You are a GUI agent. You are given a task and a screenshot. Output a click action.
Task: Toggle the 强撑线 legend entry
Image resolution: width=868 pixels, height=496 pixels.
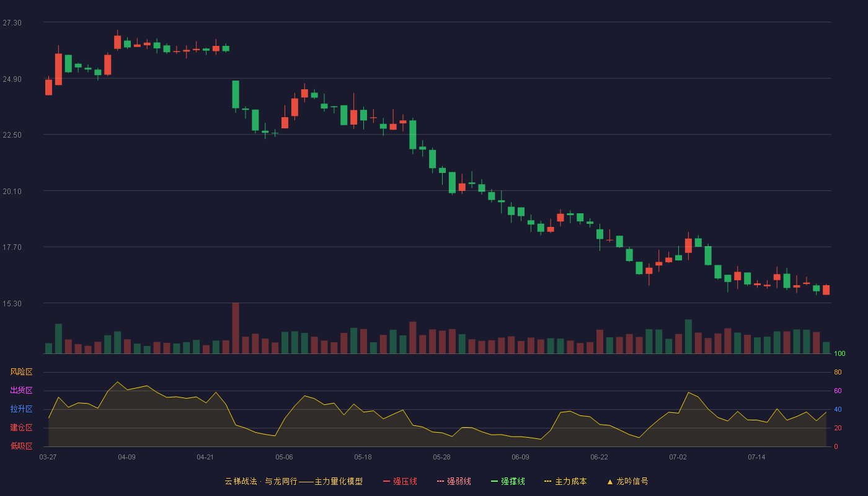click(x=508, y=481)
